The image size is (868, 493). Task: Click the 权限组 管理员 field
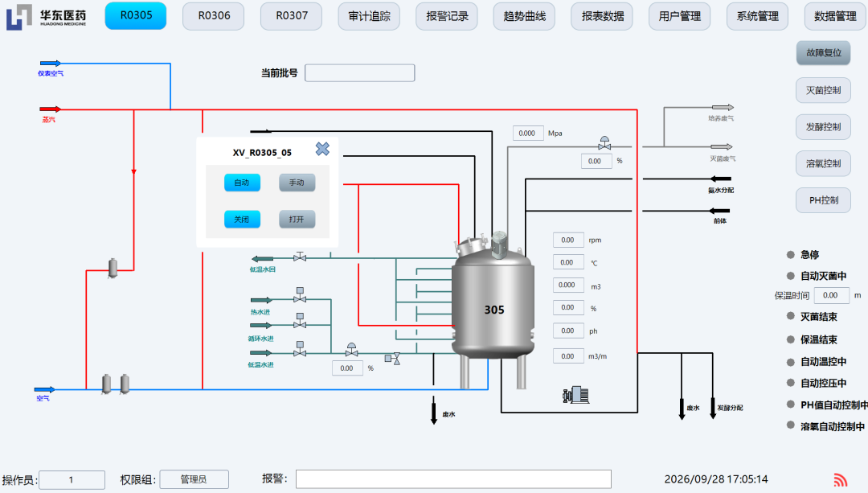pyautogui.click(x=194, y=479)
